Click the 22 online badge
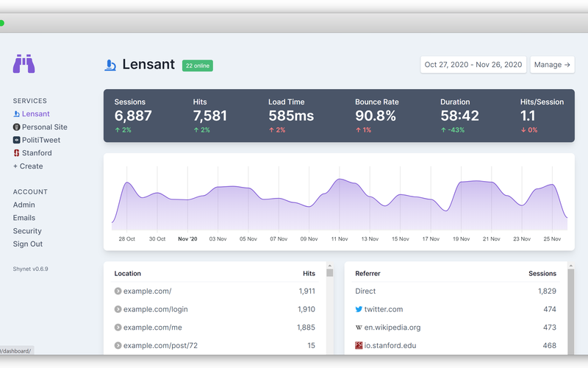Viewport: 588px width, 368px height. (x=198, y=66)
